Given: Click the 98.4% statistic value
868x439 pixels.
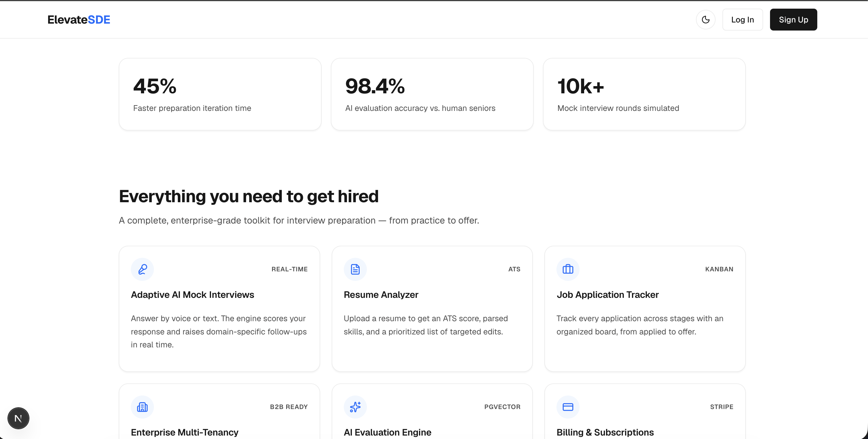Looking at the screenshot, I should click(x=375, y=86).
